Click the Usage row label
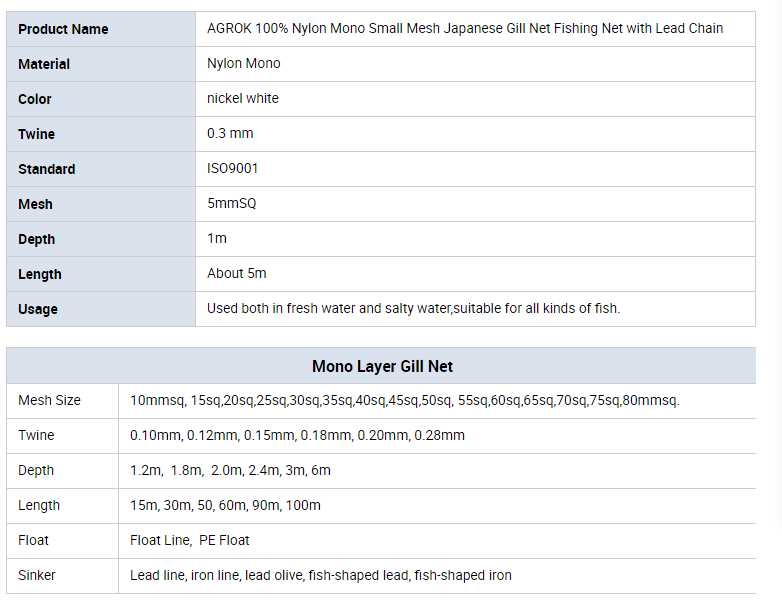The image size is (782, 610). click(38, 309)
